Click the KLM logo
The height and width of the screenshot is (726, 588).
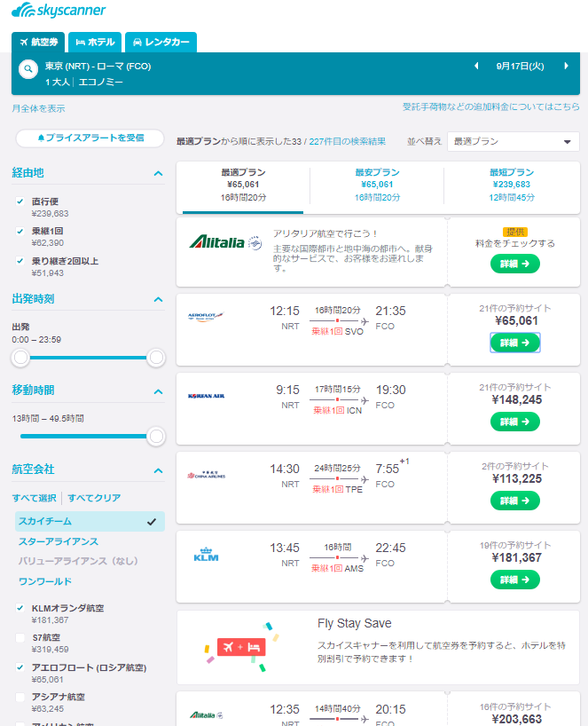tap(206, 554)
